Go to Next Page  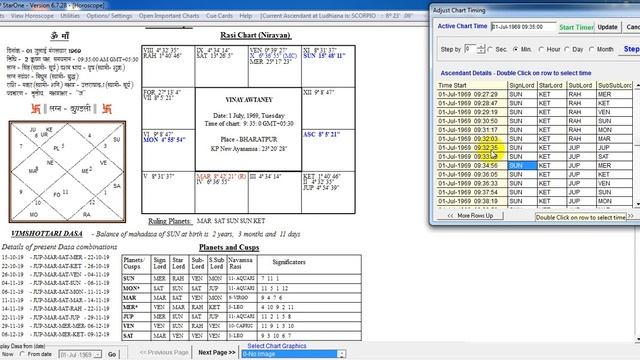pyautogui.click(x=217, y=352)
